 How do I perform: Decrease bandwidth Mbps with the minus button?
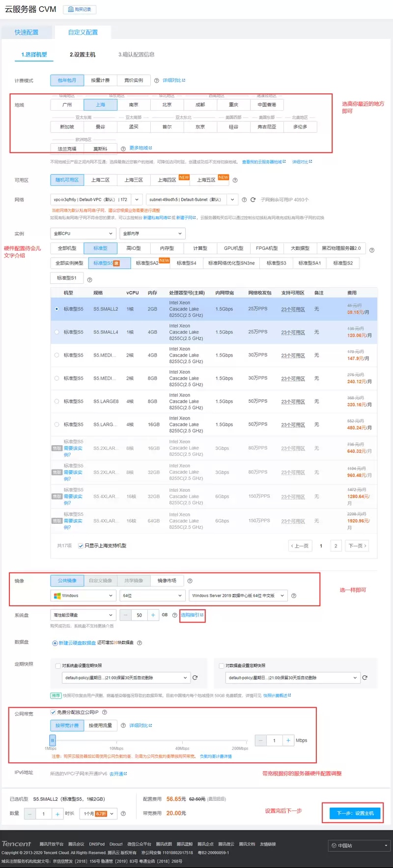[261, 740]
